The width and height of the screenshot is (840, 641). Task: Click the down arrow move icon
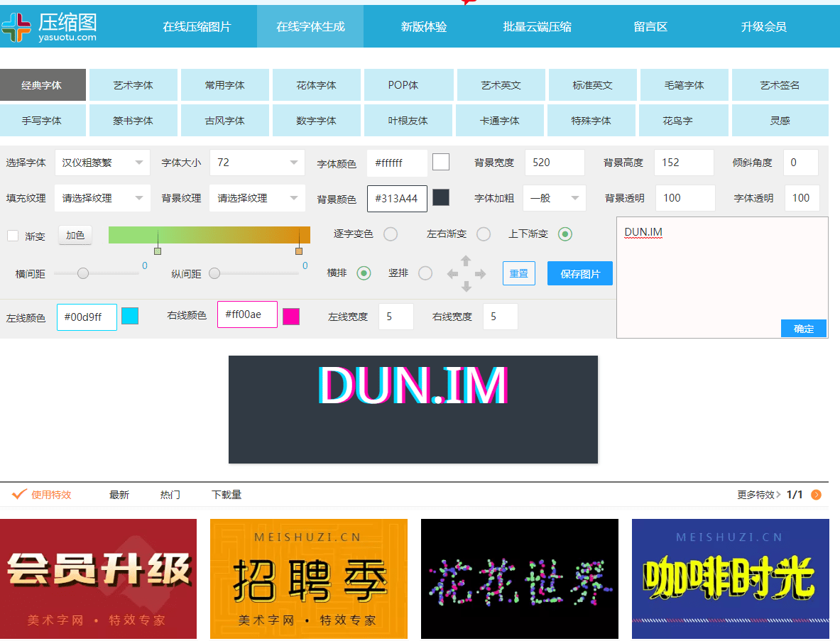(x=466, y=287)
